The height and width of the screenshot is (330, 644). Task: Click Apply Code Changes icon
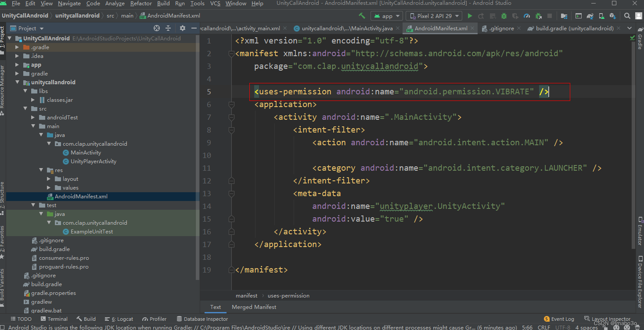pos(493,16)
